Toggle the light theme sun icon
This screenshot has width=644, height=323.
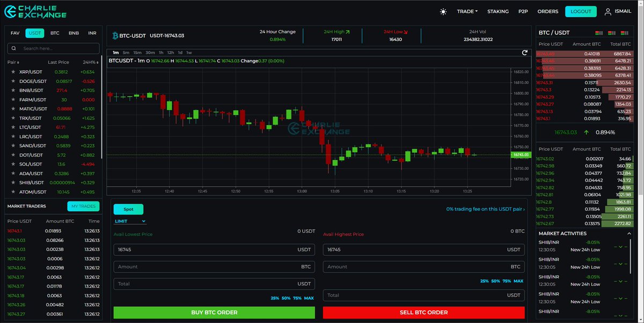point(443,11)
